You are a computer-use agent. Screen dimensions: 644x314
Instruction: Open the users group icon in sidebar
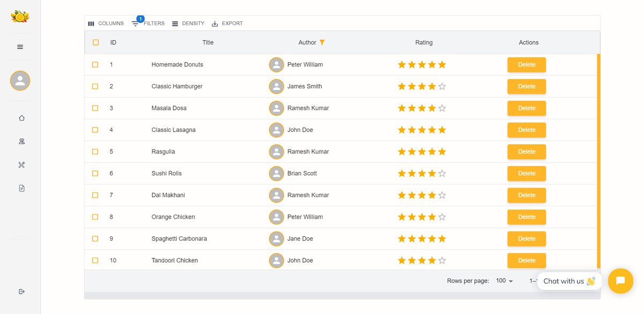click(x=21, y=141)
